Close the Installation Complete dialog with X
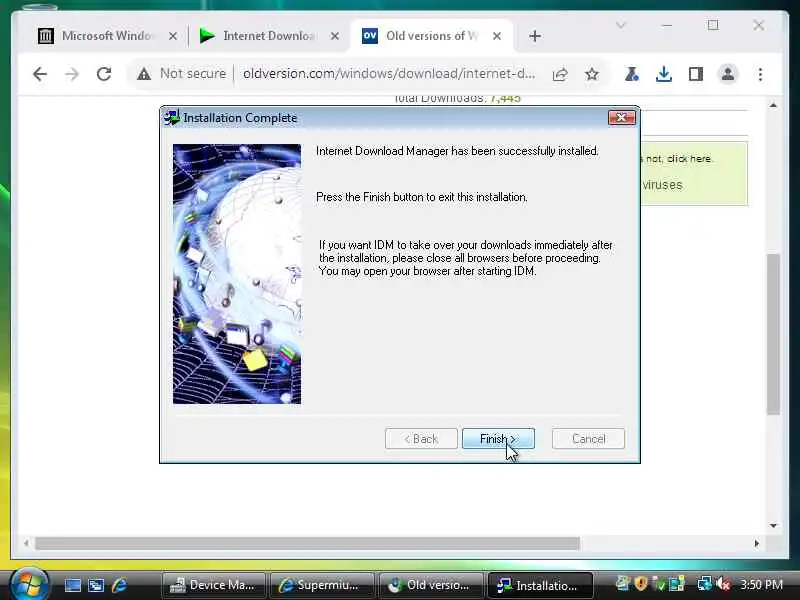This screenshot has width=800, height=600. click(x=621, y=118)
